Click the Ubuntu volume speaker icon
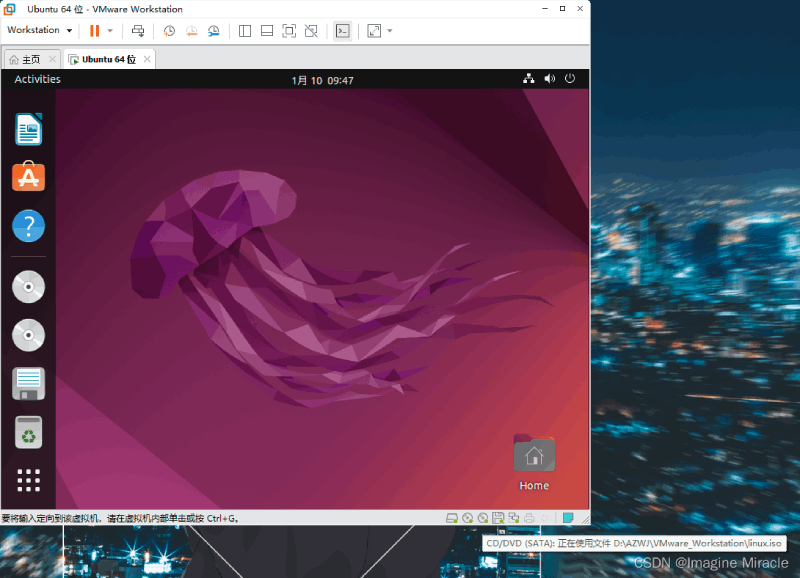The height and width of the screenshot is (578, 800). (549, 79)
